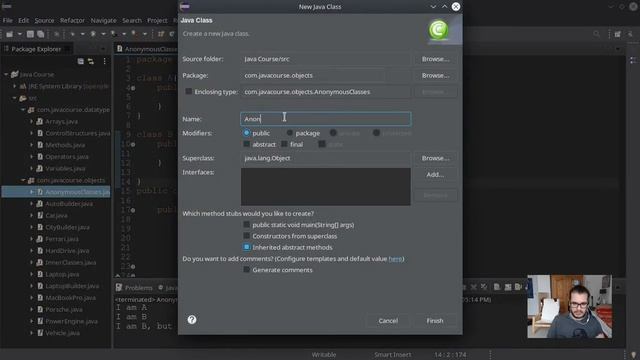
Task: Click the Superclass text field
Action: pos(326,158)
